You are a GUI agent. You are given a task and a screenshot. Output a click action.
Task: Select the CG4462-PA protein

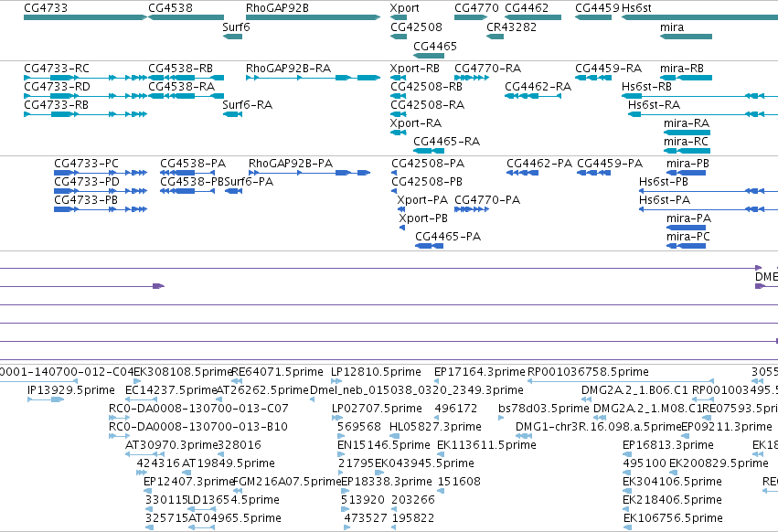(522, 173)
